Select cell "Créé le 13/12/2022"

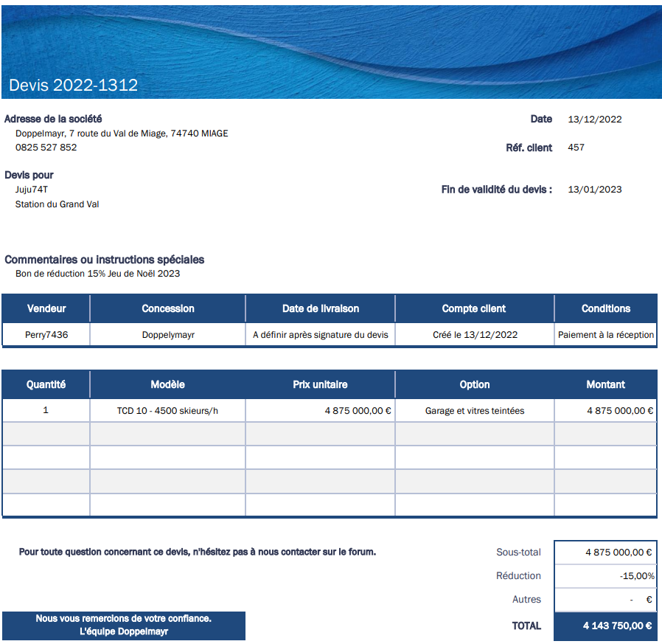point(475,335)
